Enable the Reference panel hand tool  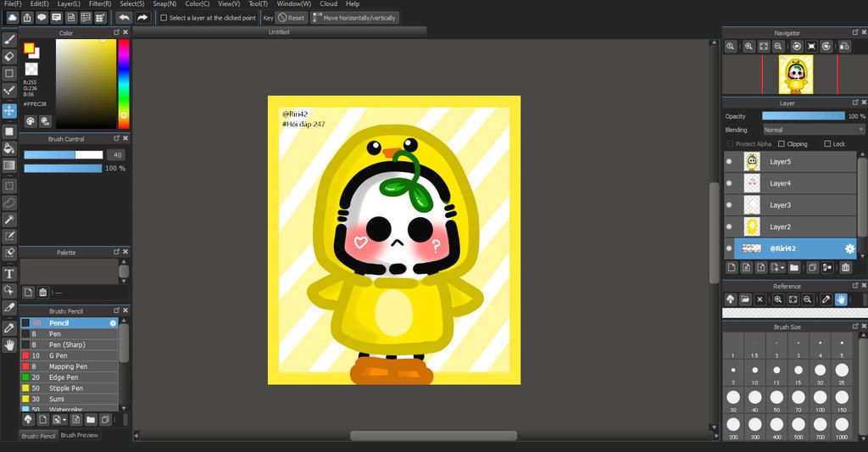(841, 299)
